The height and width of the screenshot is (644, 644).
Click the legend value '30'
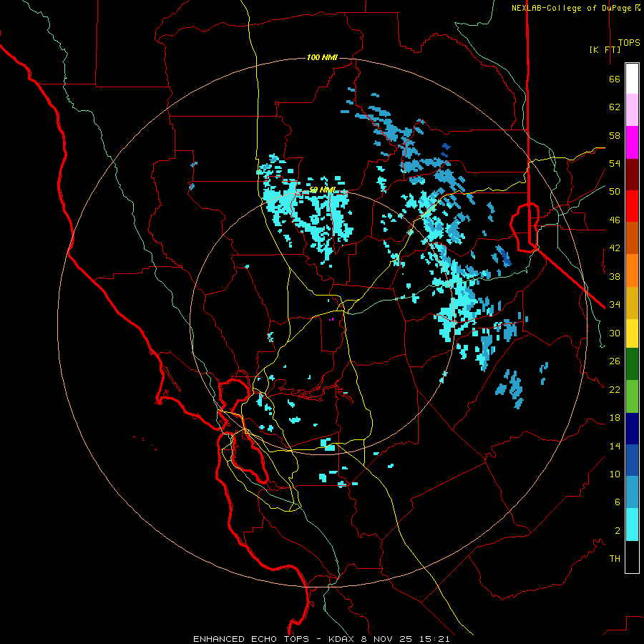coord(615,333)
